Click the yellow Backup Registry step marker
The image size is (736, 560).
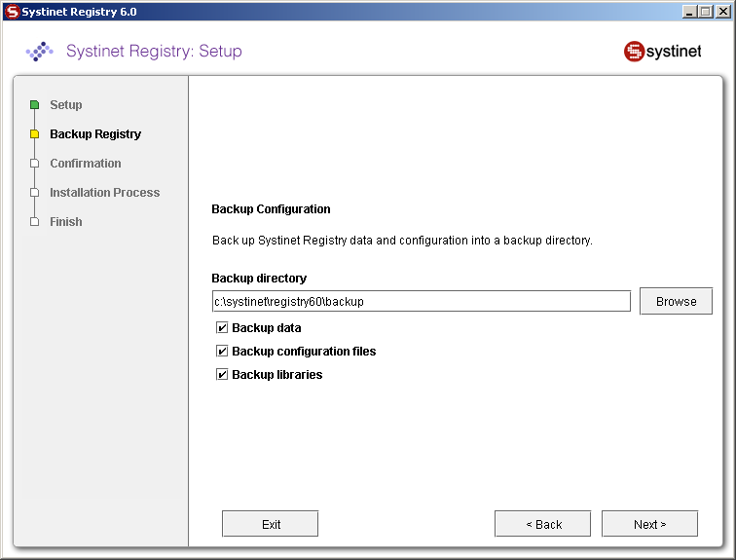[34, 133]
